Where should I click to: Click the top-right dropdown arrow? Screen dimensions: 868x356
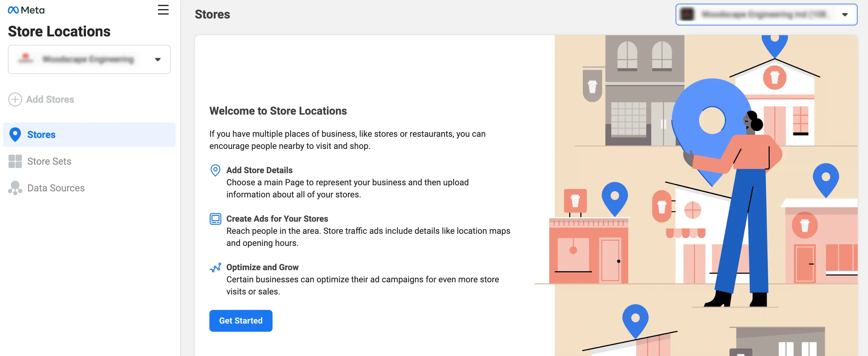(x=844, y=15)
